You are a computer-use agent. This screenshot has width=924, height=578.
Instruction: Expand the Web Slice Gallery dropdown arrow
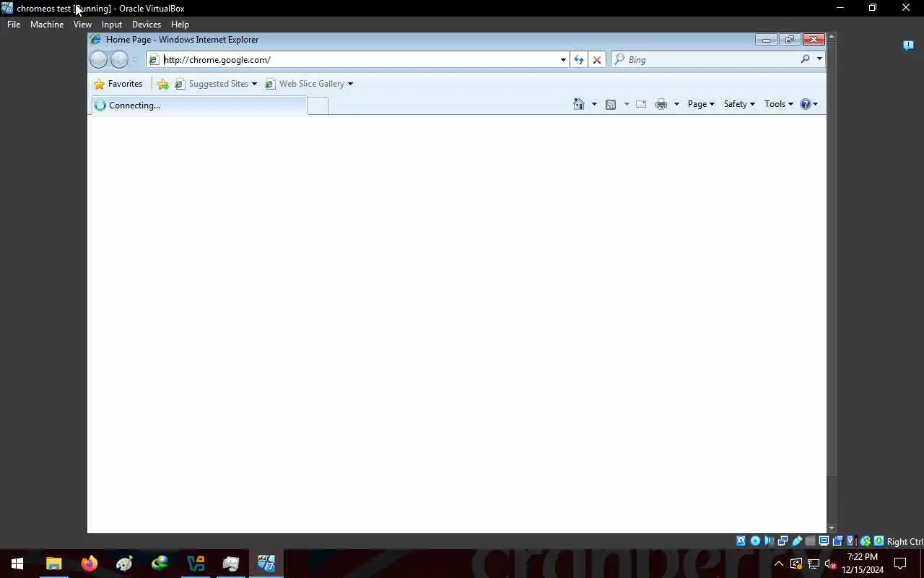click(x=350, y=84)
